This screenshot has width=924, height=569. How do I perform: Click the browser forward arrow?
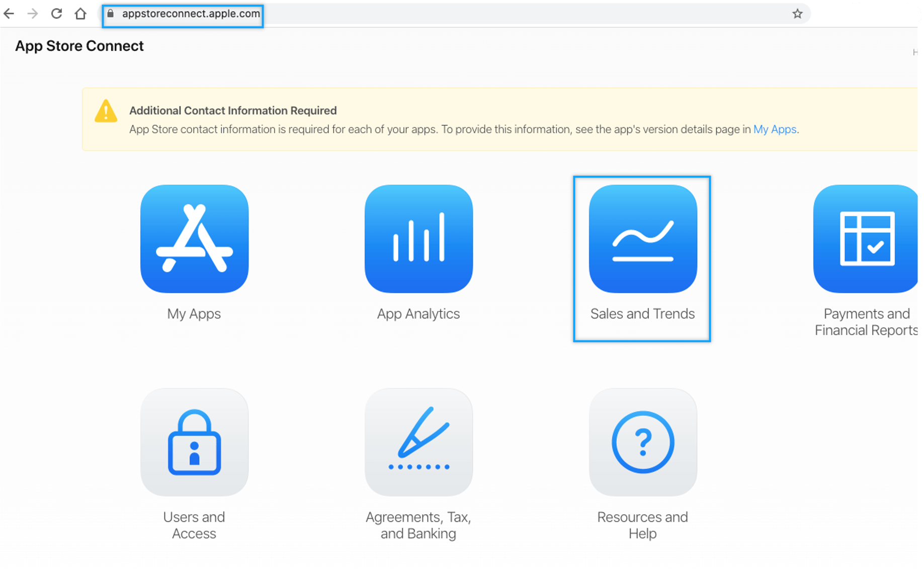33,14
